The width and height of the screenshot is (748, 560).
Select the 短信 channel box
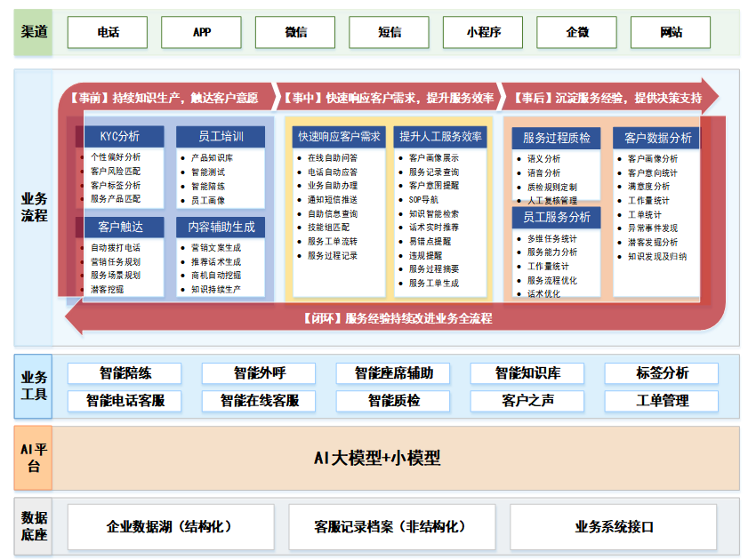389,32
